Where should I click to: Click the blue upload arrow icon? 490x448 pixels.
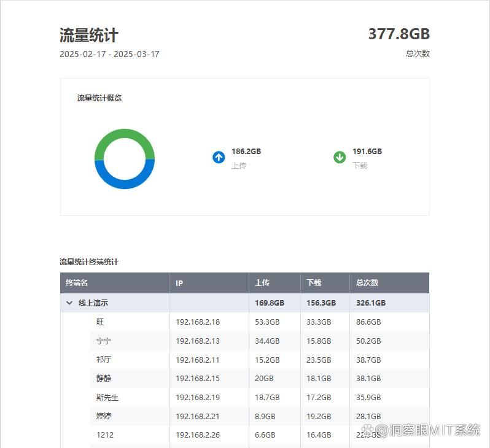[x=219, y=157]
